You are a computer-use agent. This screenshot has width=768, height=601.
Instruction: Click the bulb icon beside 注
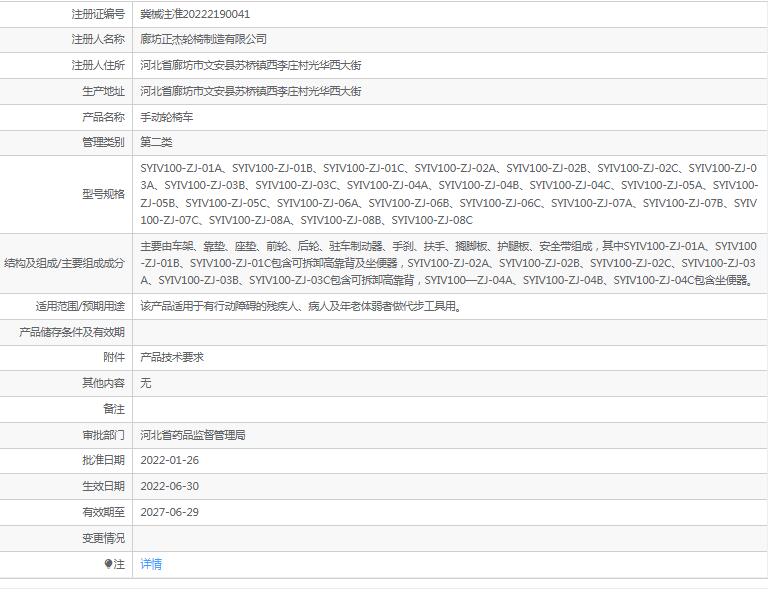coord(108,564)
